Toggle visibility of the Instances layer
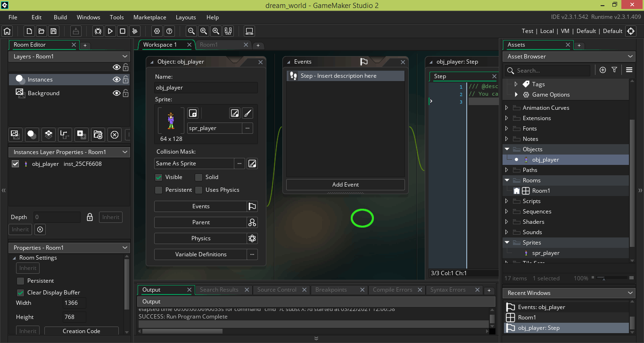 tap(116, 80)
